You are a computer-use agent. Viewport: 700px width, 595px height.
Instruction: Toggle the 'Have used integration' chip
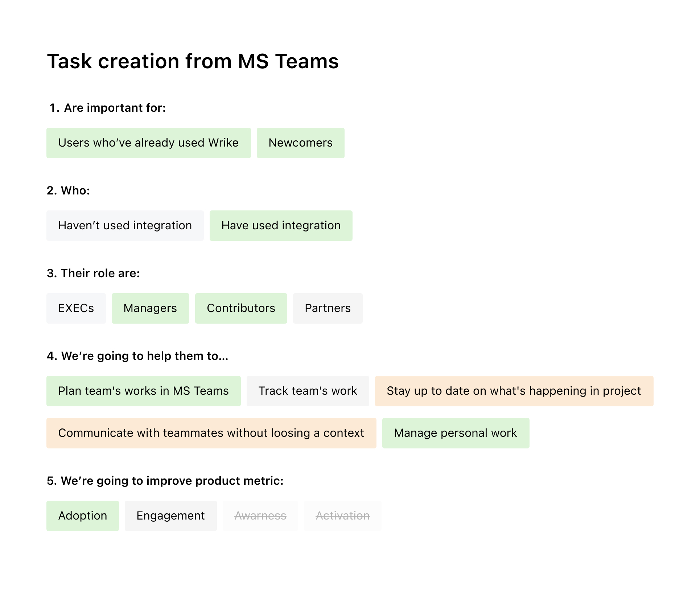tap(281, 225)
